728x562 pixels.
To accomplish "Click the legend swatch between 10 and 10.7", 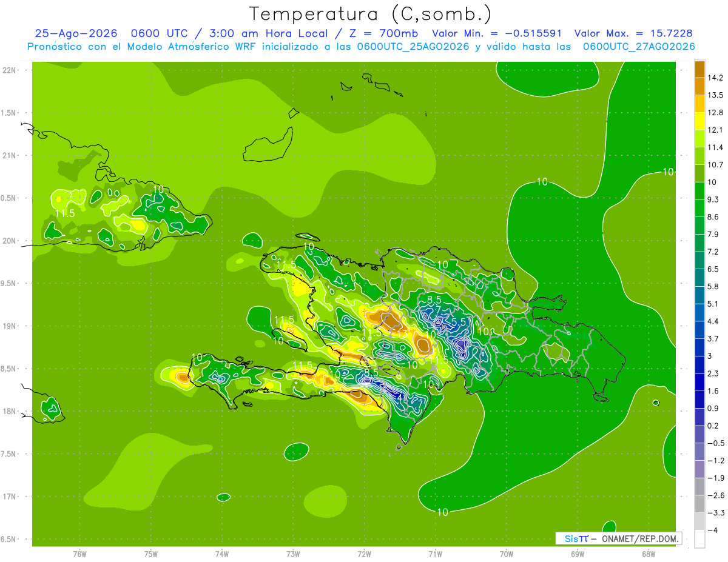I will tap(699, 173).
